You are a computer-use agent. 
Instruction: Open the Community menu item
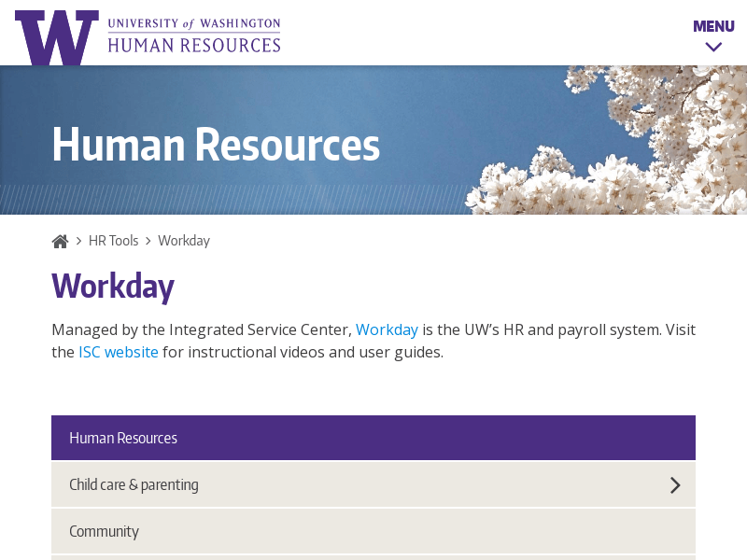(373, 531)
